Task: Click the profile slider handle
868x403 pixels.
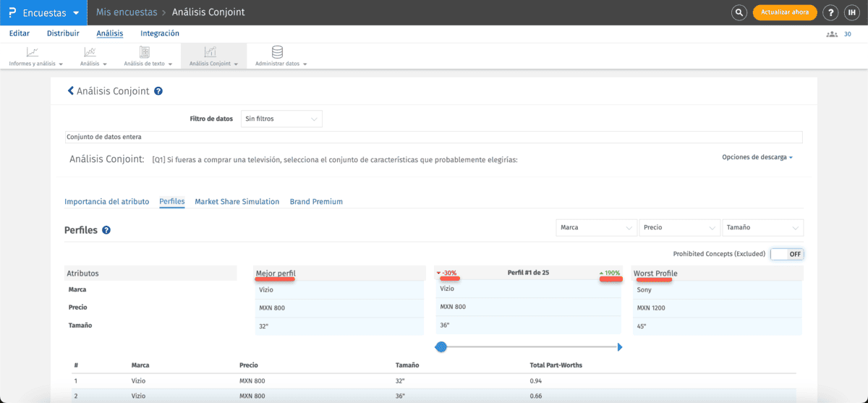Action: (441, 347)
